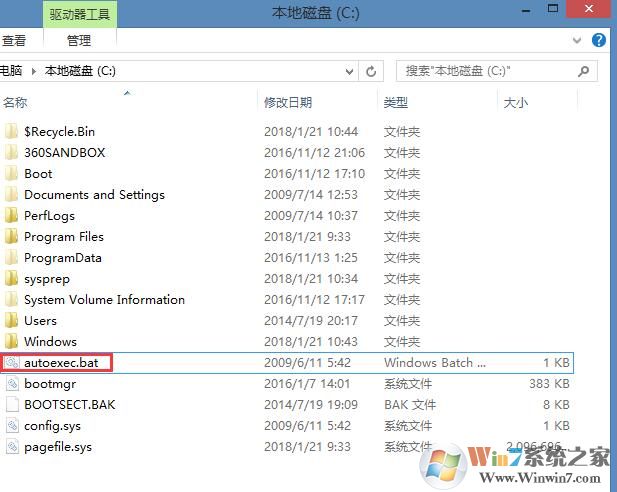Click the date 2014/7/19 20:17 of Users
This screenshot has width=617, height=492.
pyautogui.click(x=311, y=321)
